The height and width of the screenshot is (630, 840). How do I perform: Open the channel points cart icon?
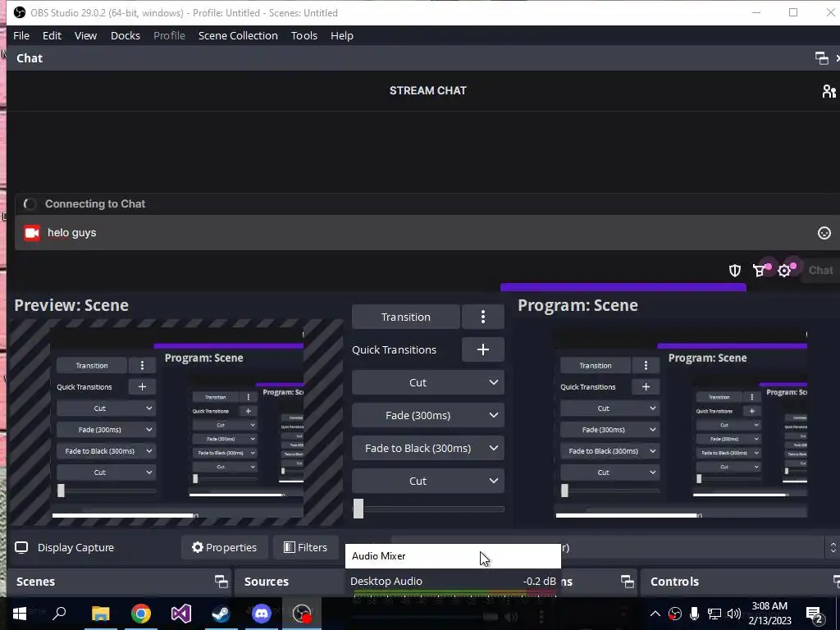click(x=760, y=271)
